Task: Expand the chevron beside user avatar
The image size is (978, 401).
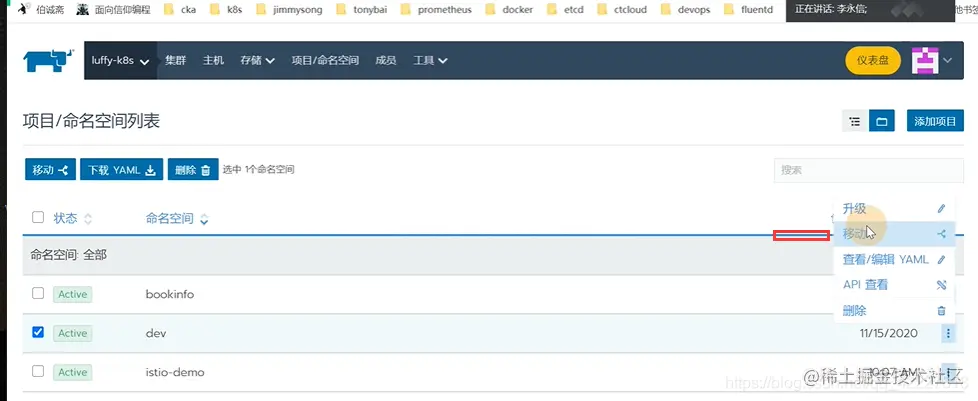Action: coord(947,60)
